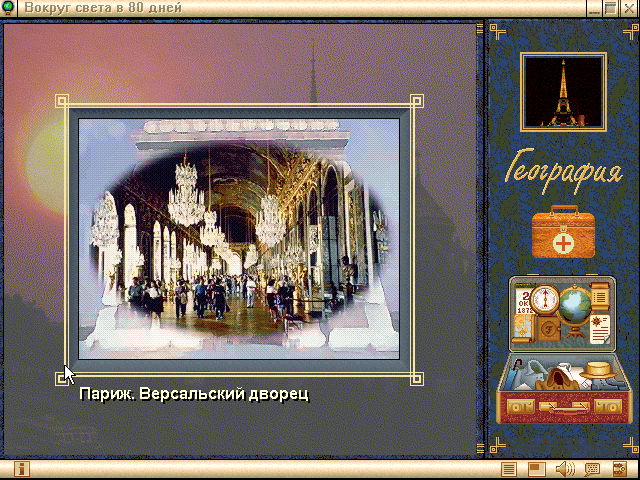
Task: Click the 'География' heading
Action: coord(565,170)
